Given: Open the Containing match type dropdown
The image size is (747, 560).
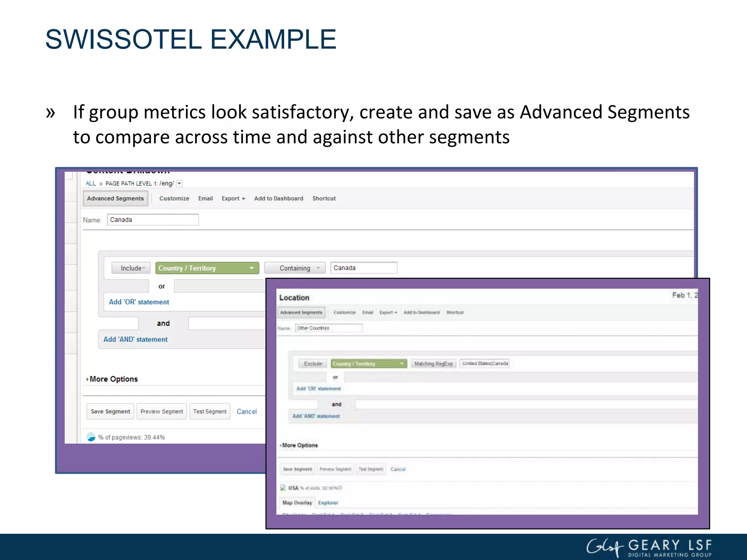Looking at the screenshot, I should tap(295, 268).
